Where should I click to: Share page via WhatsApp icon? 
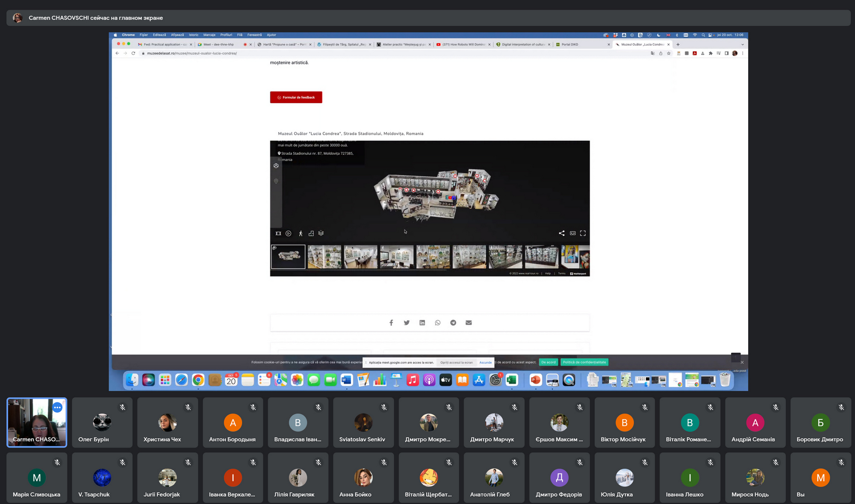(438, 323)
